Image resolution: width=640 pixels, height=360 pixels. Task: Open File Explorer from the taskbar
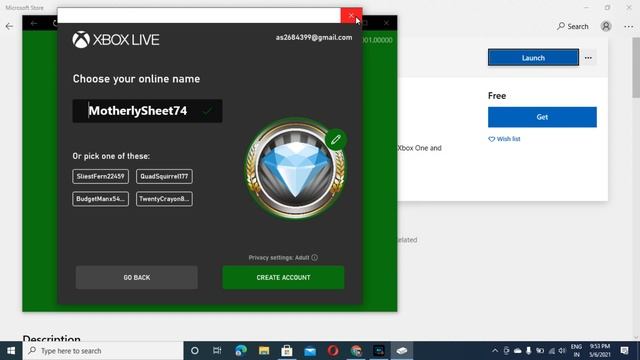264,351
